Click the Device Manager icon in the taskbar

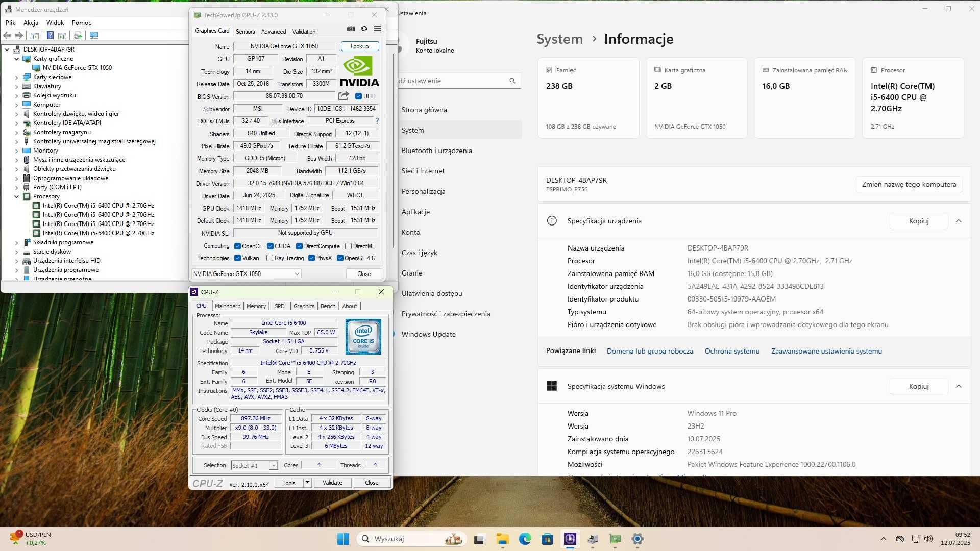(593, 539)
